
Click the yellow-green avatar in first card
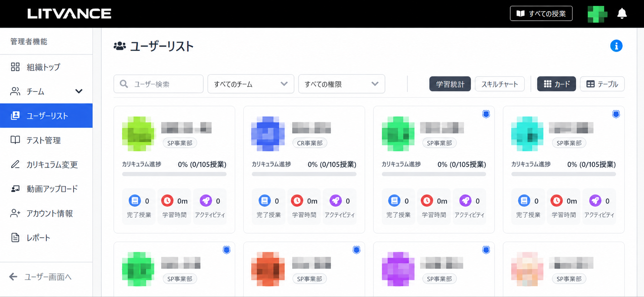click(x=138, y=134)
